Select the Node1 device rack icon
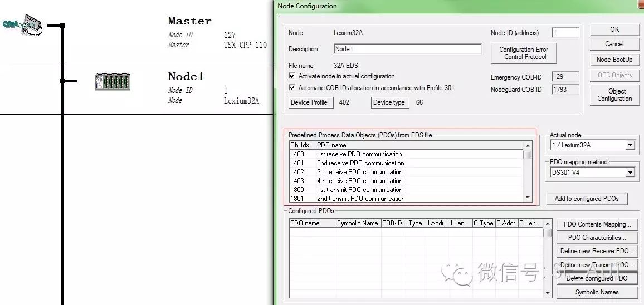The width and height of the screenshot is (644, 305). tap(113, 82)
